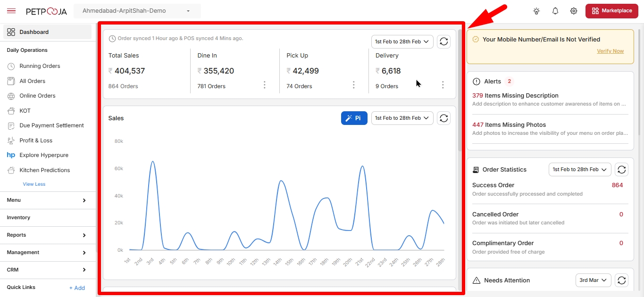This screenshot has width=644, height=297.
Task: Click the Verify Now link
Action: click(610, 51)
